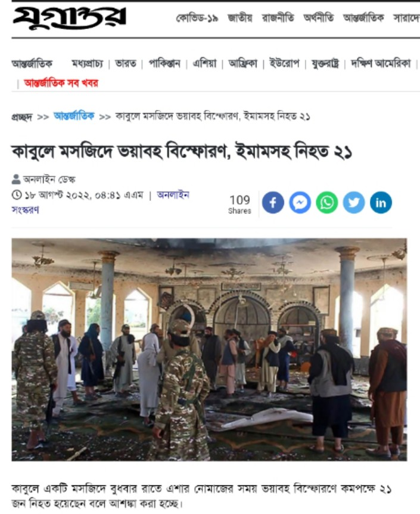Open কোভিড-১৯ menu item
The width and height of the screenshot is (420, 514).
(197, 18)
